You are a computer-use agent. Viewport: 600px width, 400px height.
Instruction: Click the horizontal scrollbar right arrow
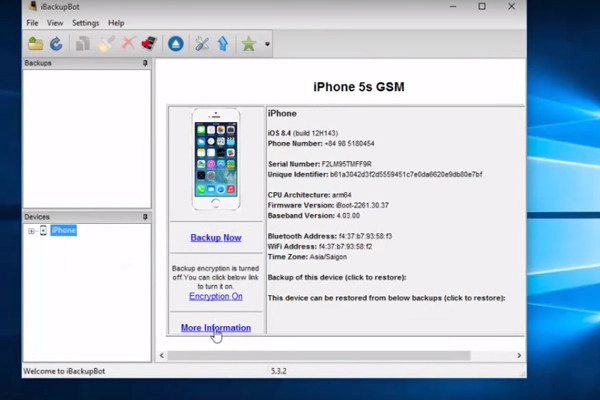click(x=519, y=356)
